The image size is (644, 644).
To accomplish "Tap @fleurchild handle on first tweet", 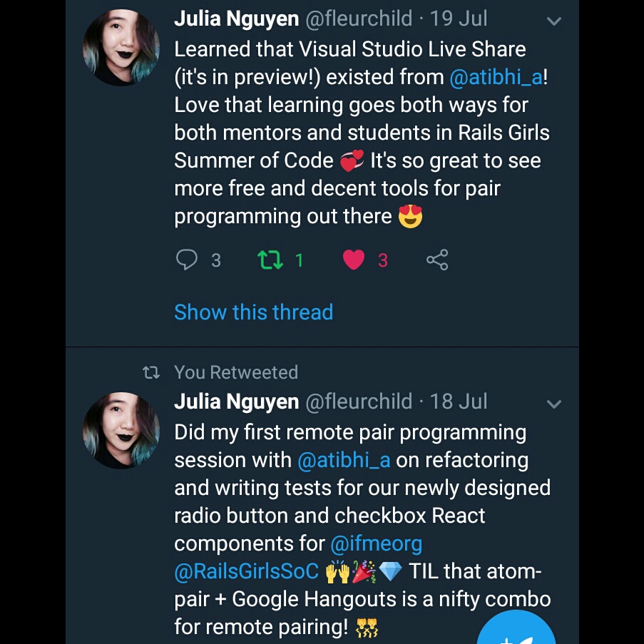I will click(359, 19).
